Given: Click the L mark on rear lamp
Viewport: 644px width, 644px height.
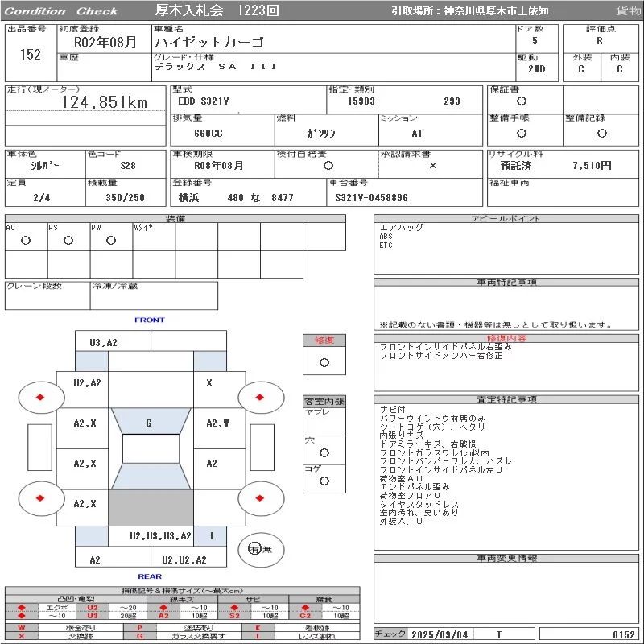Looking at the screenshot, I should [213, 536].
